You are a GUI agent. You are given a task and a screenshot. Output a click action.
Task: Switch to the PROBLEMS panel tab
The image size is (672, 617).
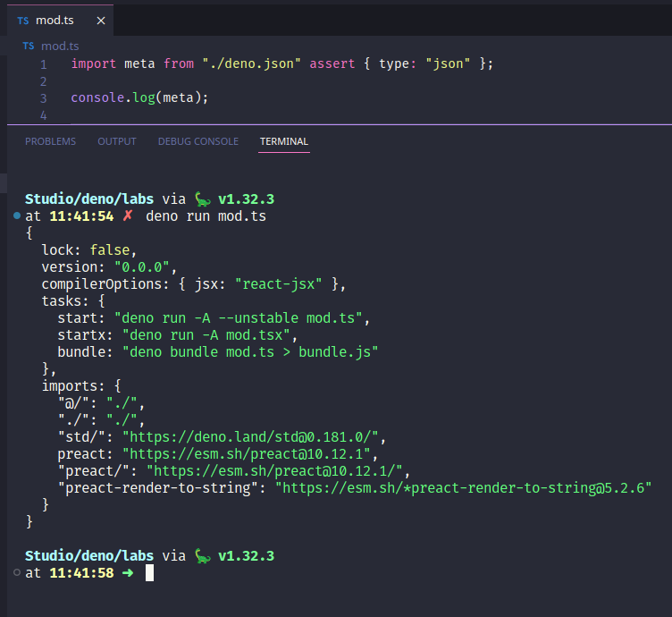tap(50, 141)
